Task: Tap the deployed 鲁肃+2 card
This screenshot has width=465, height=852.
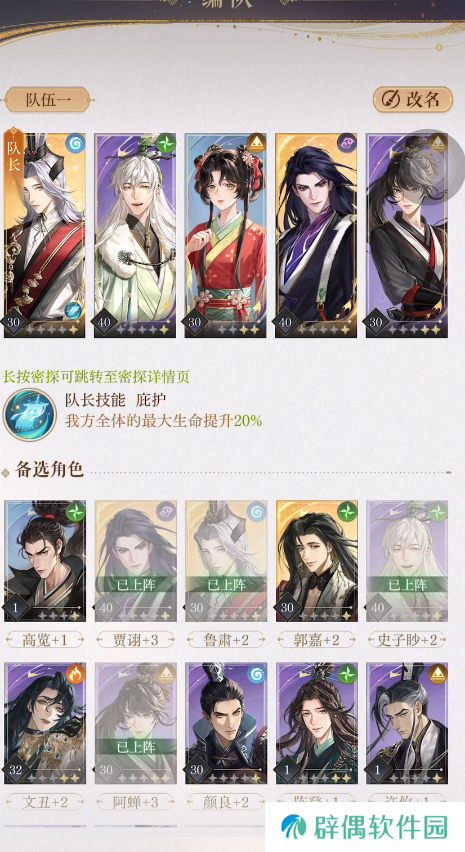Action: tap(225, 561)
